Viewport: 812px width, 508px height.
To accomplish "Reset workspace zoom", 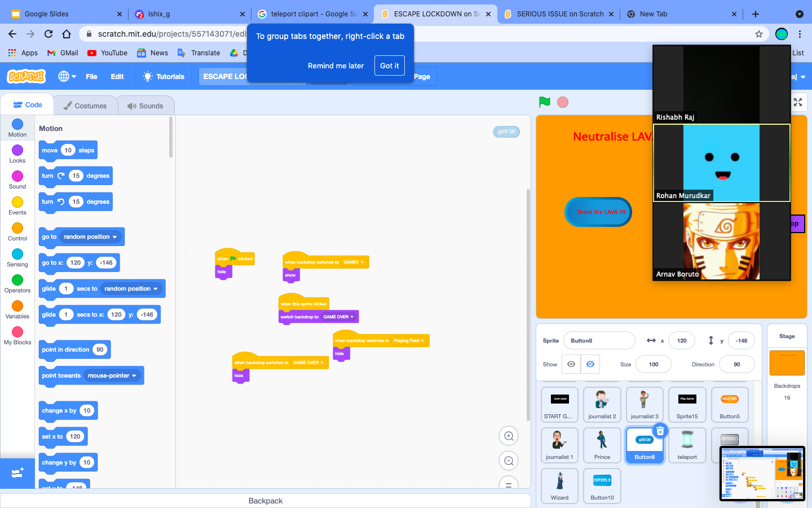I will (x=509, y=484).
